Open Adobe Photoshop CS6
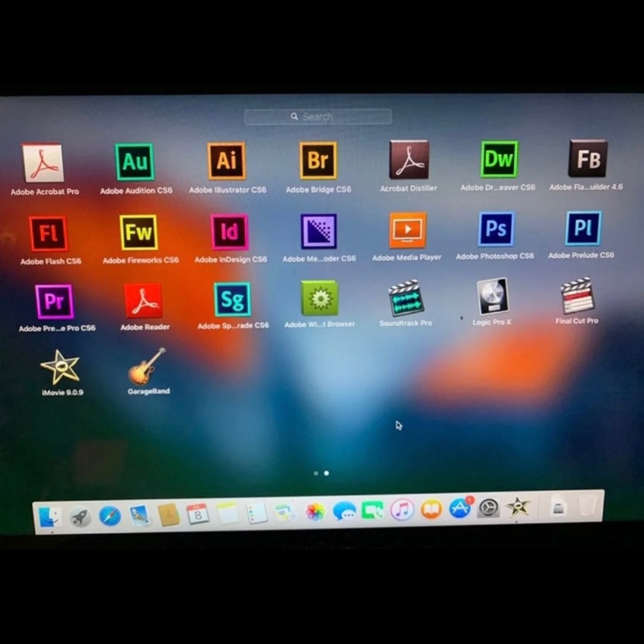 coord(496,229)
